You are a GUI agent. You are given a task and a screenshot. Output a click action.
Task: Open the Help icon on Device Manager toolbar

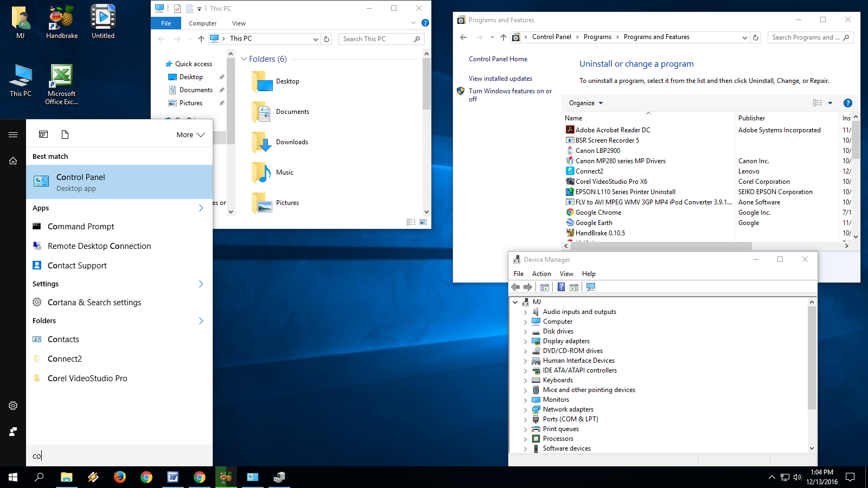[x=561, y=287]
